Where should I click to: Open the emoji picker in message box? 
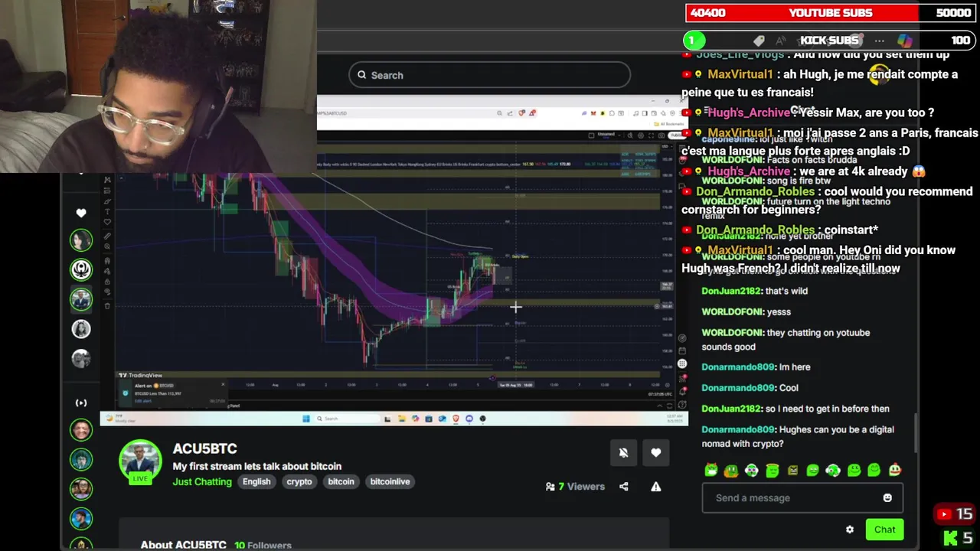(x=887, y=498)
